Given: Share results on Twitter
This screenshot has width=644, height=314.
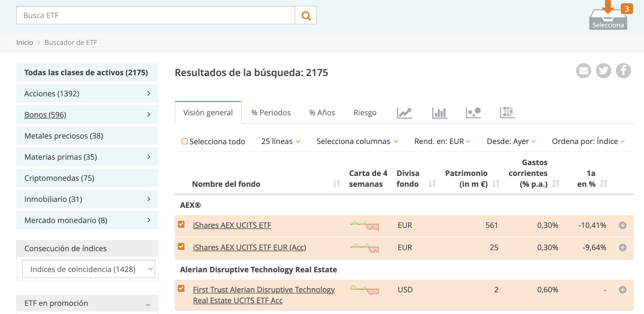Looking at the screenshot, I should point(603,71).
